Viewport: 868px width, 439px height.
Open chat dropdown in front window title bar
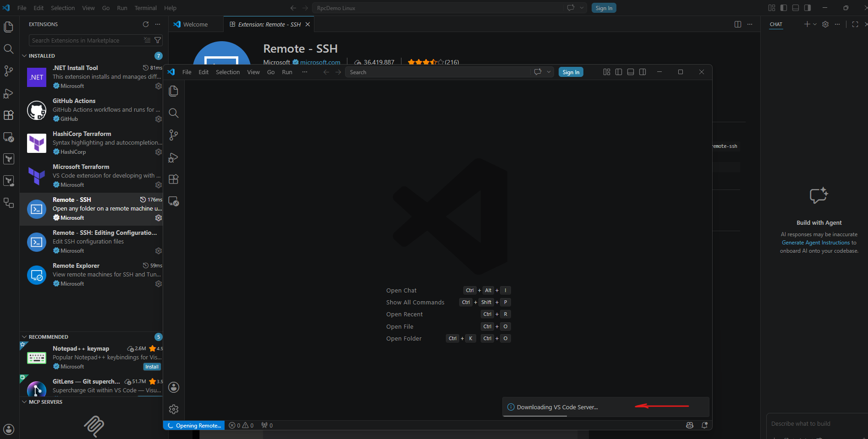click(x=549, y=72)
